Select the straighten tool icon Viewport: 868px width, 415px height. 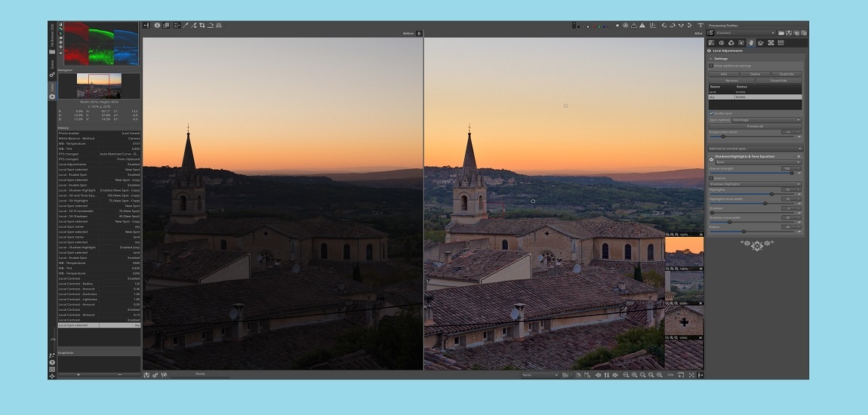(211, 26)
